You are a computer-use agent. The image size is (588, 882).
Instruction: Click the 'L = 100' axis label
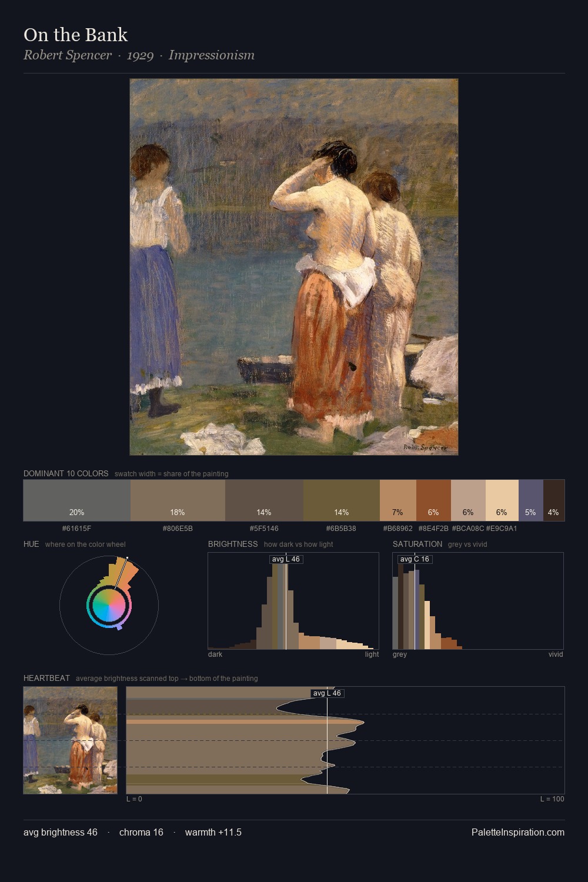(552, 799)
